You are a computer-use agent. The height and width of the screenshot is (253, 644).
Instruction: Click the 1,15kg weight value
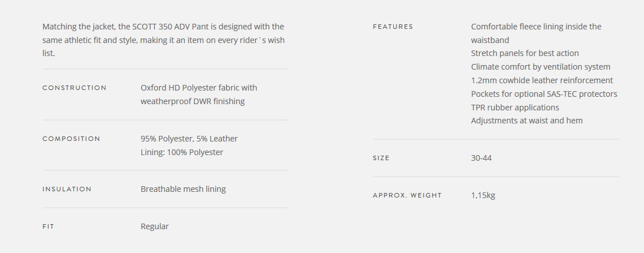(x=483, y=195)
